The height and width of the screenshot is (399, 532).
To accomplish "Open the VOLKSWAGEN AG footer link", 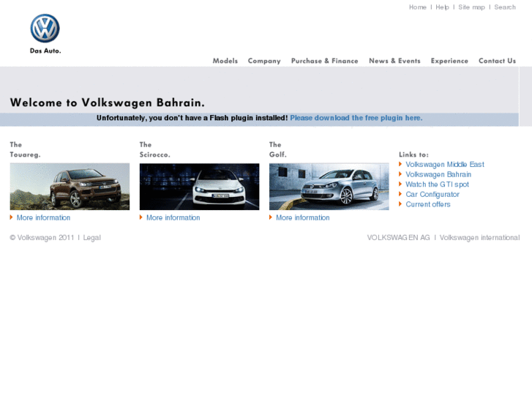I will click(398, 238).
